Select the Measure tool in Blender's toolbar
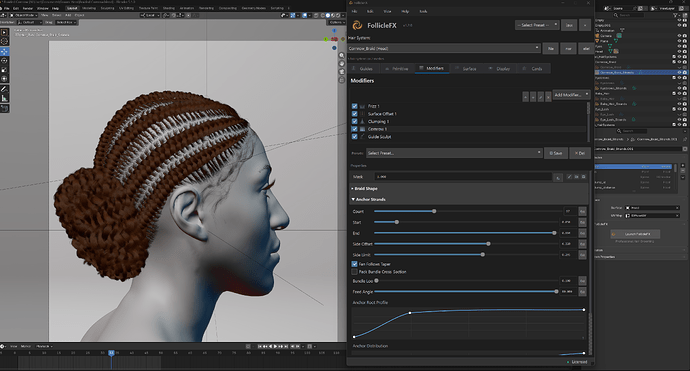The width and height of the screenshot is (690, 371). click(x=4, y=99)
